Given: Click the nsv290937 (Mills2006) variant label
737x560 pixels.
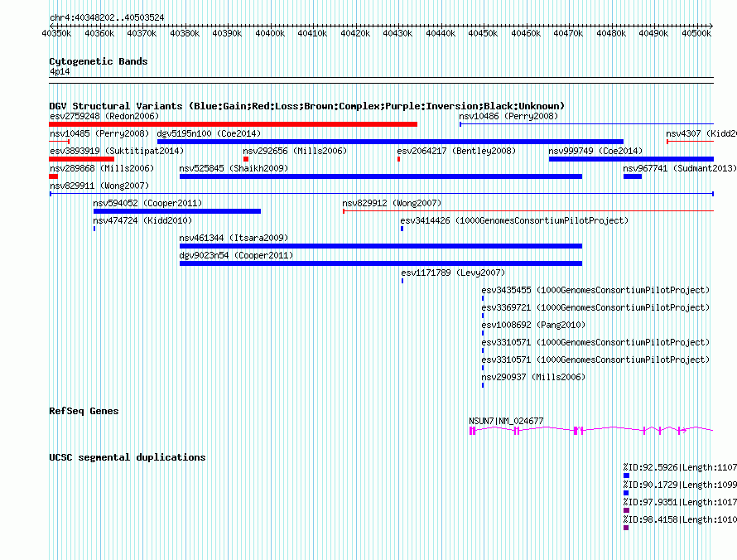Looking at the screenshot, I should click(533, 377).
